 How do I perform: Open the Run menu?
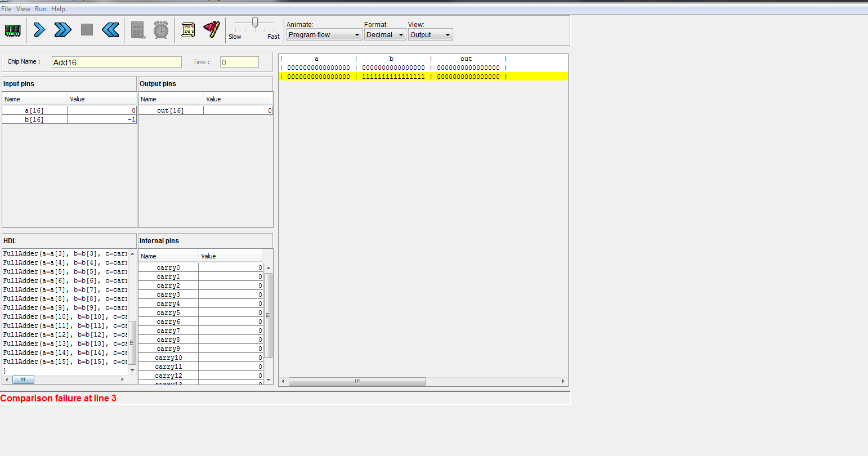[41, 9]
